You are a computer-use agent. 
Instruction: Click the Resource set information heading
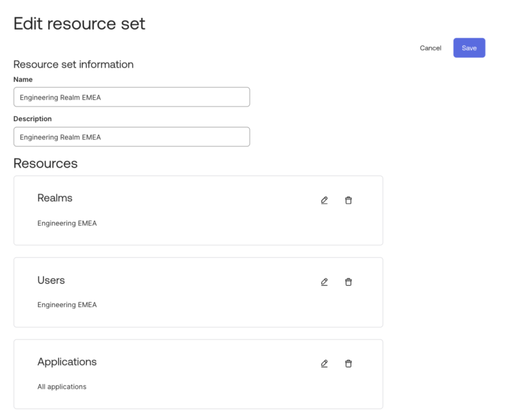coord(74,64)
